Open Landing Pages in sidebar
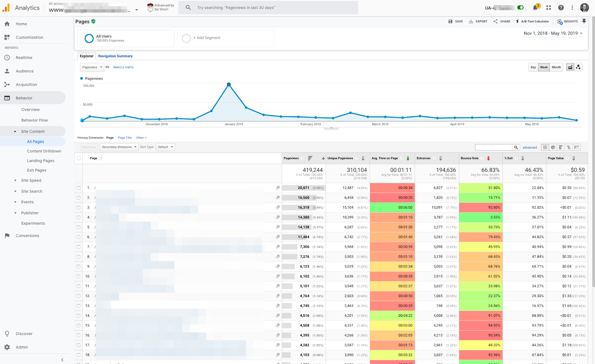The image size is (595, 364). (x=41, y=161)
